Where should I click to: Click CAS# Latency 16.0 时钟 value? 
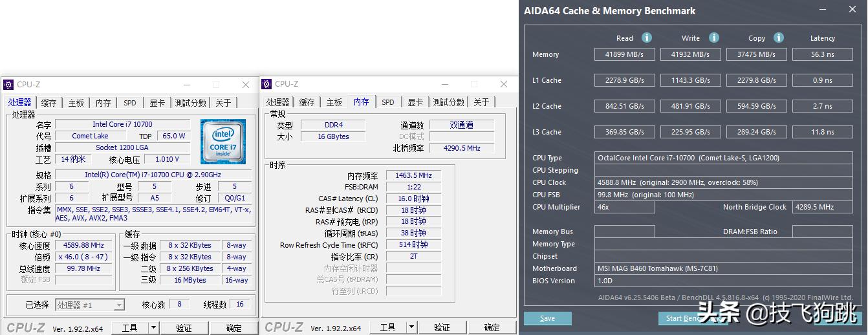pos(414,199)
